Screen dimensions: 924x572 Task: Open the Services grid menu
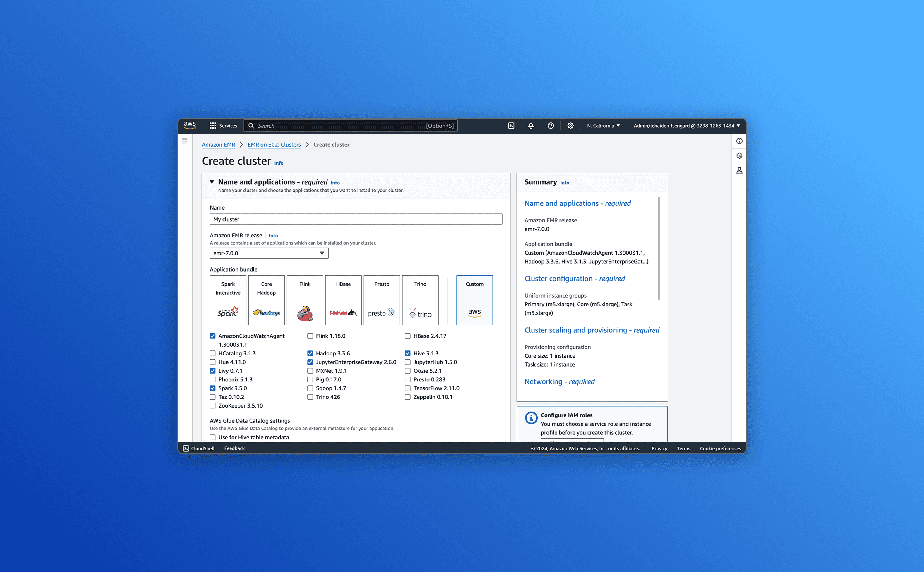[223, 126]
